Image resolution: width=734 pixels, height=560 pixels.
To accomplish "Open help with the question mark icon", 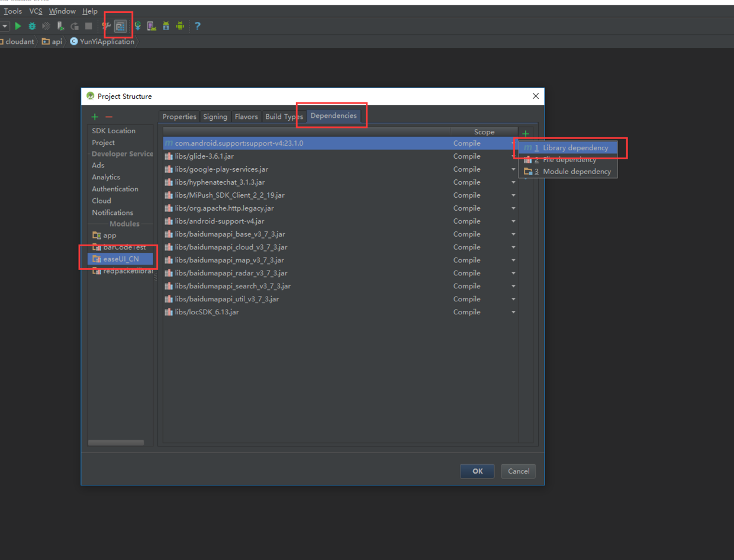I will click(197, 26).
